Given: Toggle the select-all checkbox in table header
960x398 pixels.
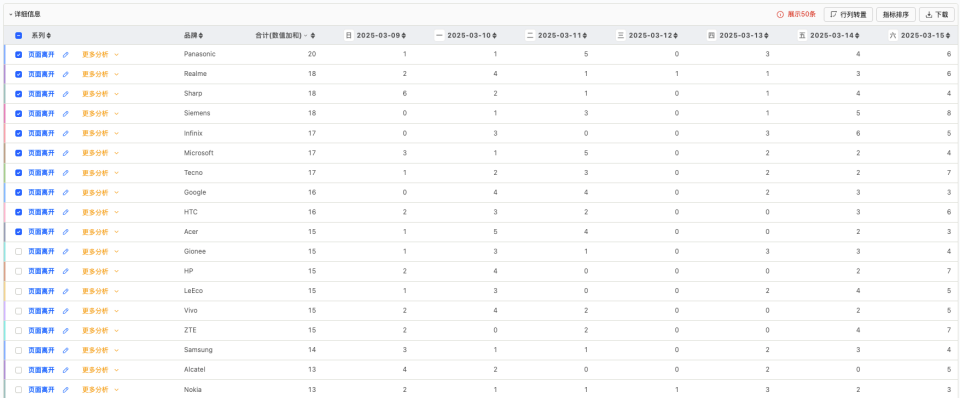Looking at the screenshot, I should (18, 36).
